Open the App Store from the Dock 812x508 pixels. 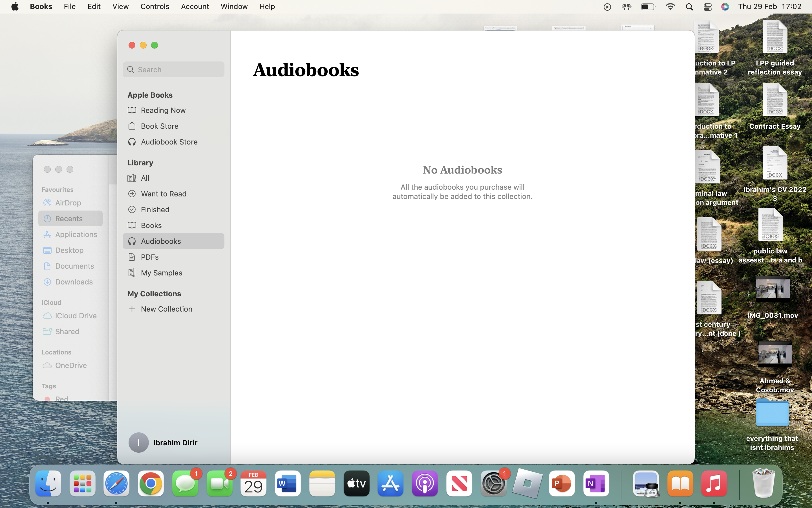pos(390,484)
